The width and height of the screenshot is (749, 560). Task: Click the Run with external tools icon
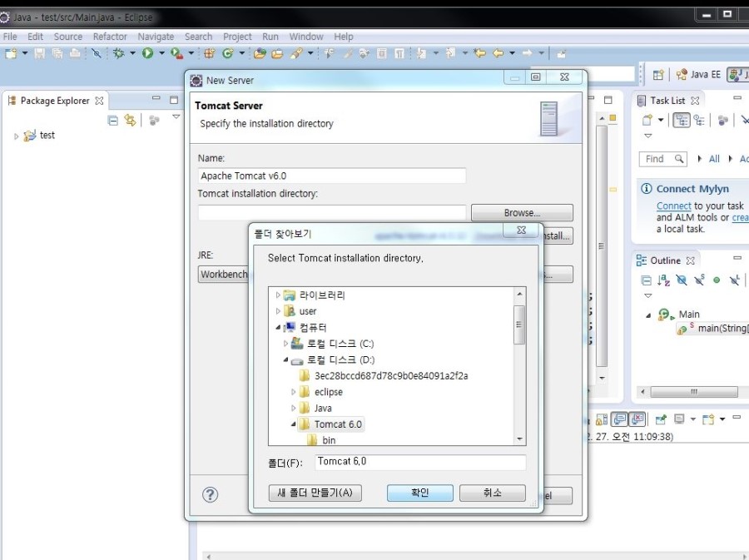(176, 53)
